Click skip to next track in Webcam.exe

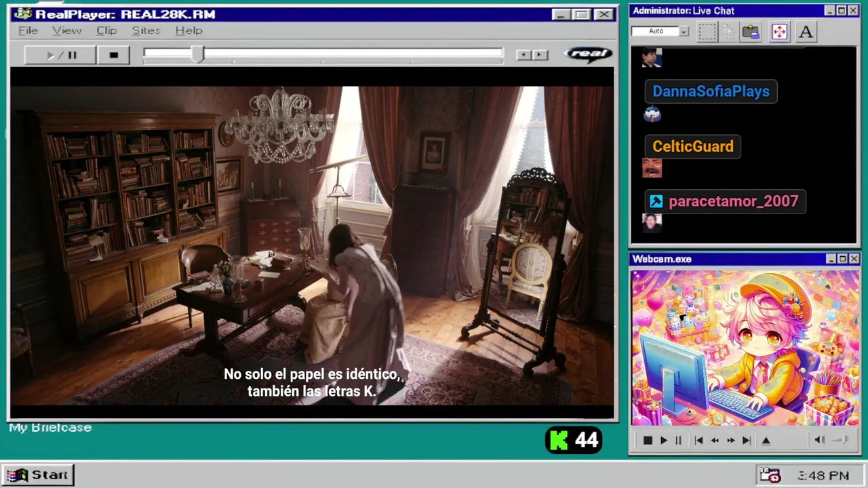[747, 441]
